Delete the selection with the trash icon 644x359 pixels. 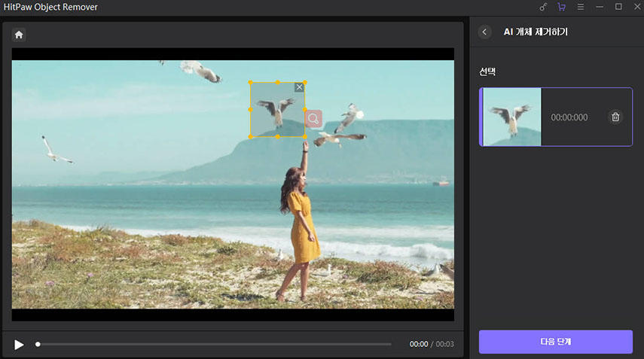[615, 117]
